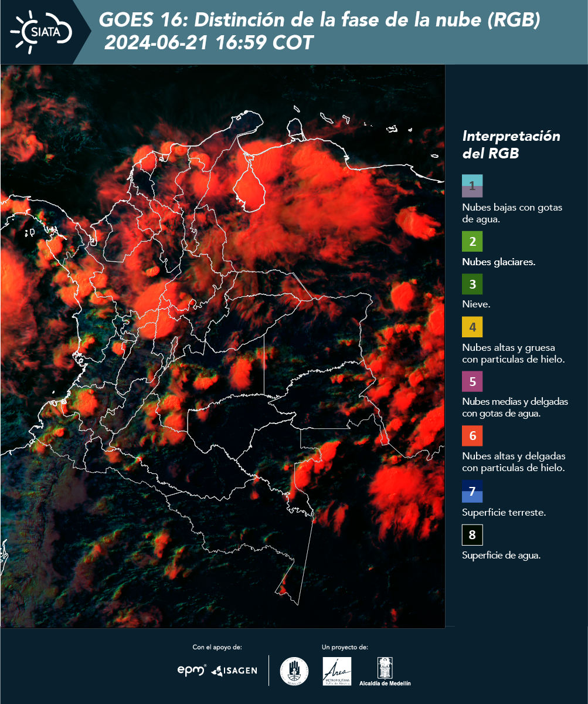This screenshot has height=704, width=588.
Task: Click the ISAGEN logo in the footer
Action: tap(234, 671)
